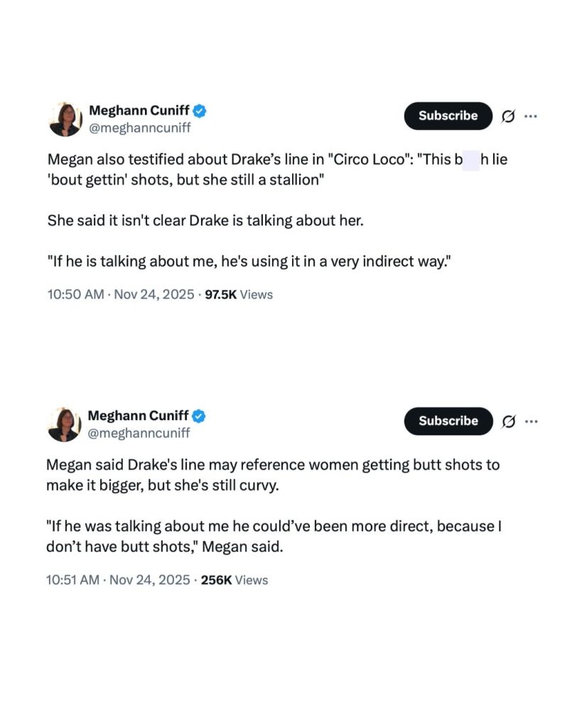
Task: Click the Grok icon on the 10:51 AM tweet
Action: (x=508, y=422)
